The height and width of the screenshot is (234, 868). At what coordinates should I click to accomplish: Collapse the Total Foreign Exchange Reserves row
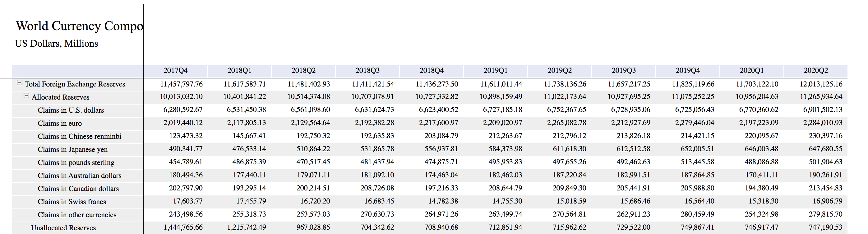tap(20, 82)
